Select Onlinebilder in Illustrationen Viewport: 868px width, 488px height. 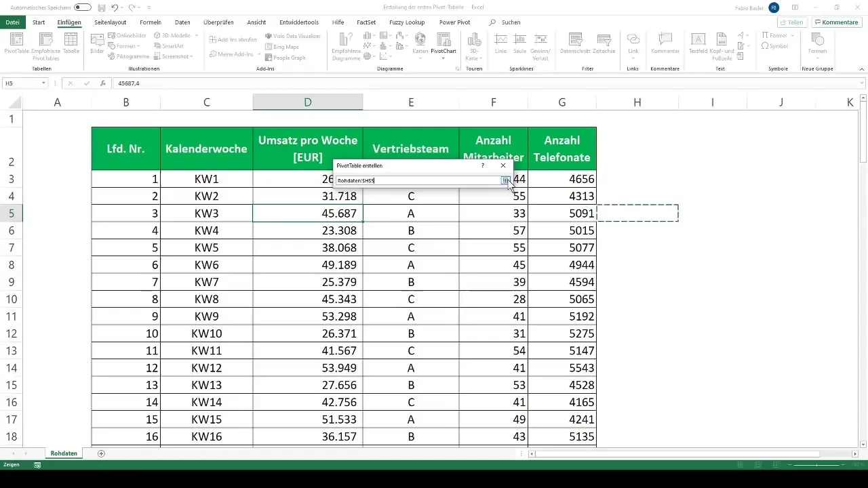pyautogui.click(x=127, y=35)
